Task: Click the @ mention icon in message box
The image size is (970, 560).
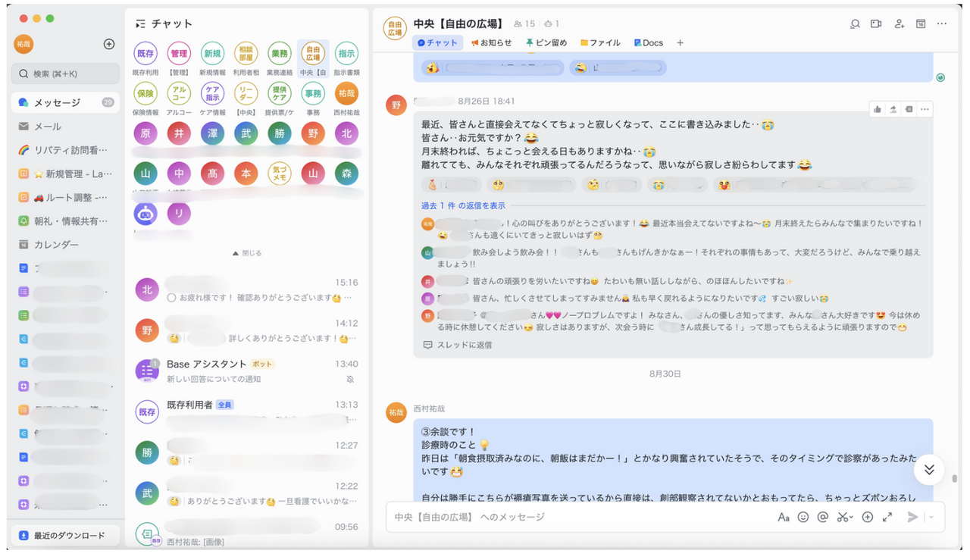Action: coord(823,517)
